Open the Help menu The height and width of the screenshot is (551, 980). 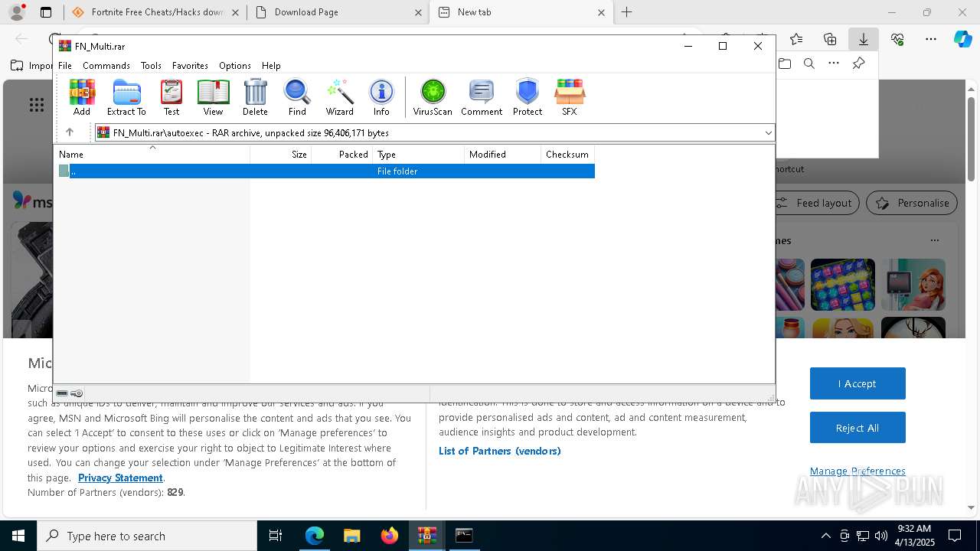pos(271,66)
